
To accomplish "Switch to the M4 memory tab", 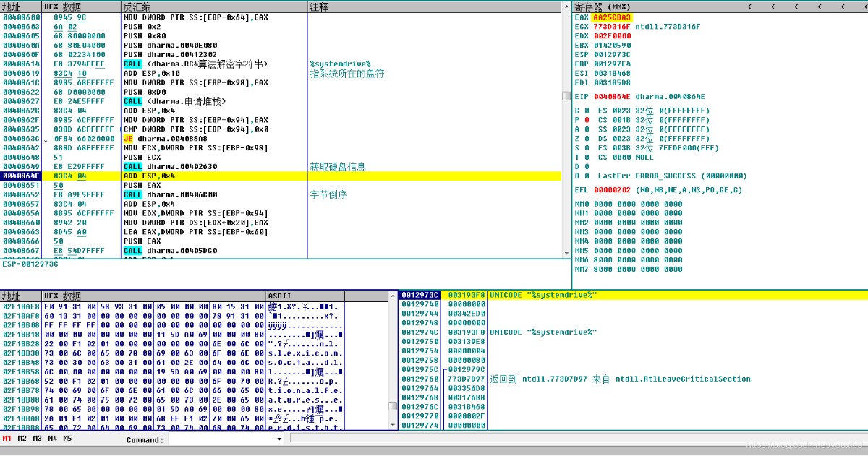I will pos(53,439).
